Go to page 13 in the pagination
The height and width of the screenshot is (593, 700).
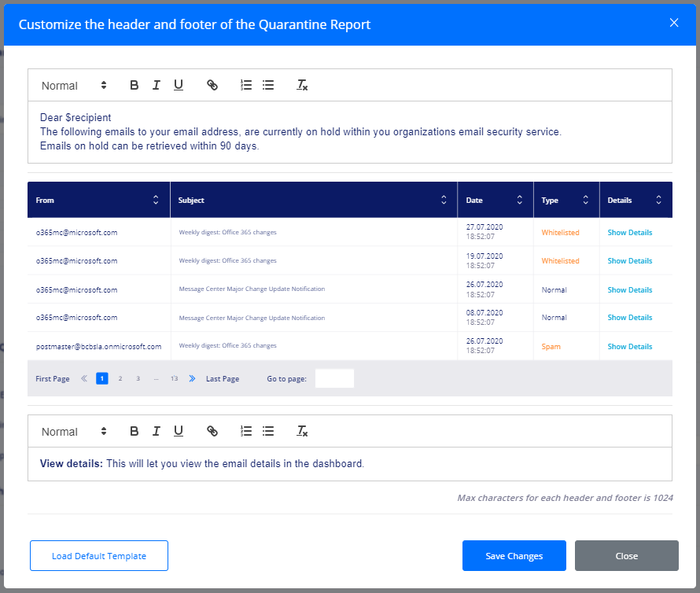pyautogui.click(x=174, y=378)
